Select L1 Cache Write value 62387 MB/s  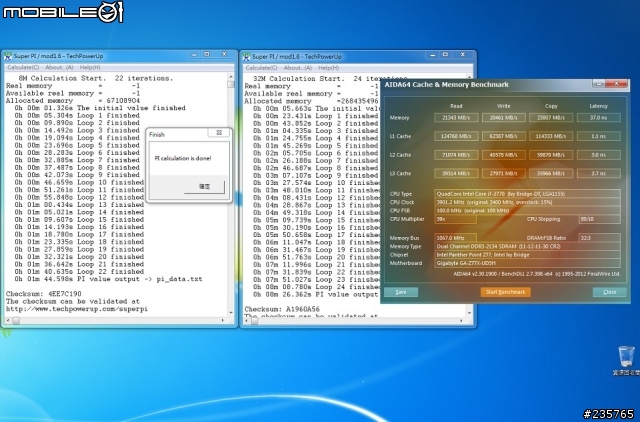[x=503, y=136]
